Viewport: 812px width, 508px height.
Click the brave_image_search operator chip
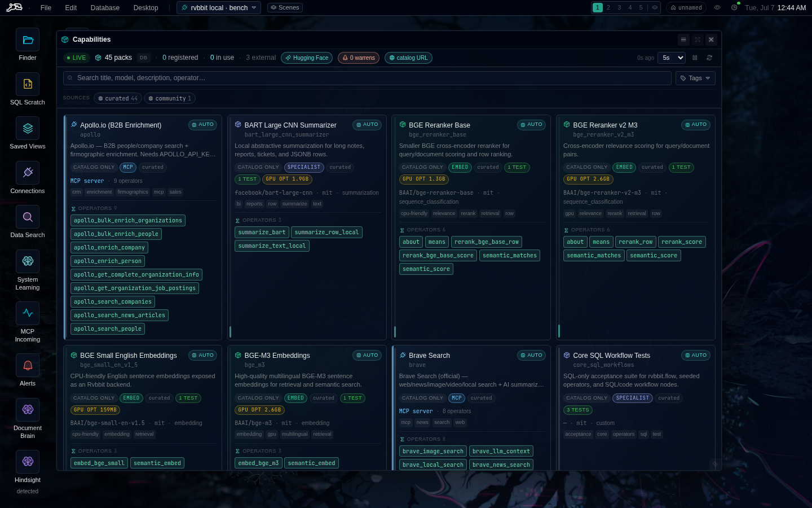(x=433, y=451)
